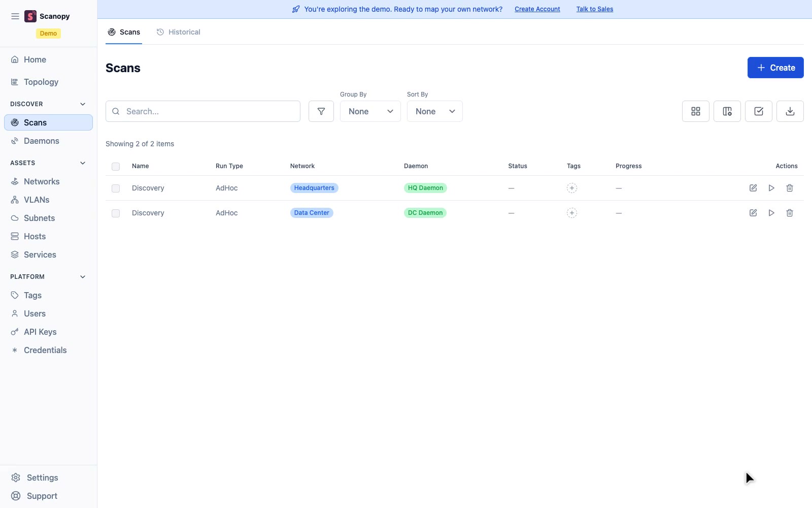Toggle the hamburger sidebar menu

15,16
